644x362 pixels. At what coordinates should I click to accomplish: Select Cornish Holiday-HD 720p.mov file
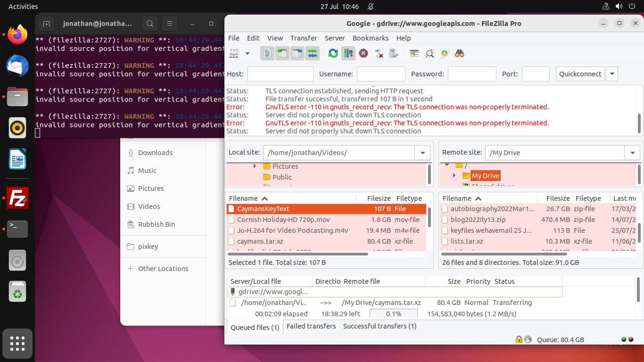click(326, 220)
